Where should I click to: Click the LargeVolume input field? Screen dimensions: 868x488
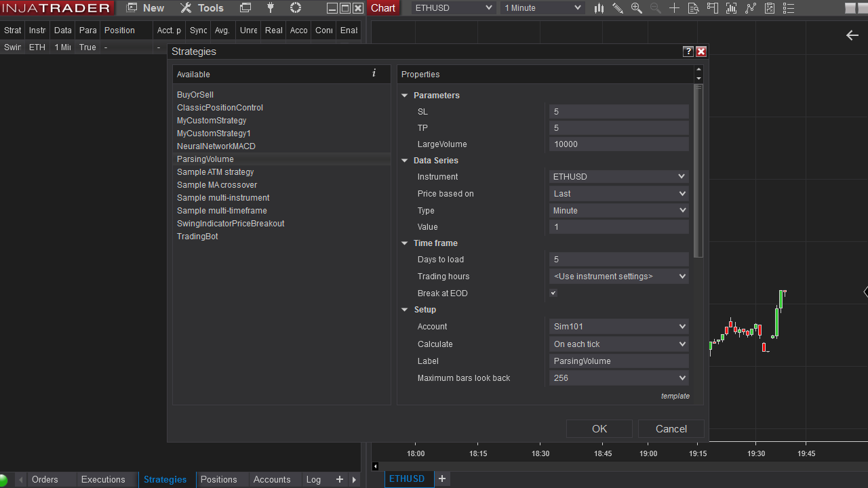tap(618, 144)
